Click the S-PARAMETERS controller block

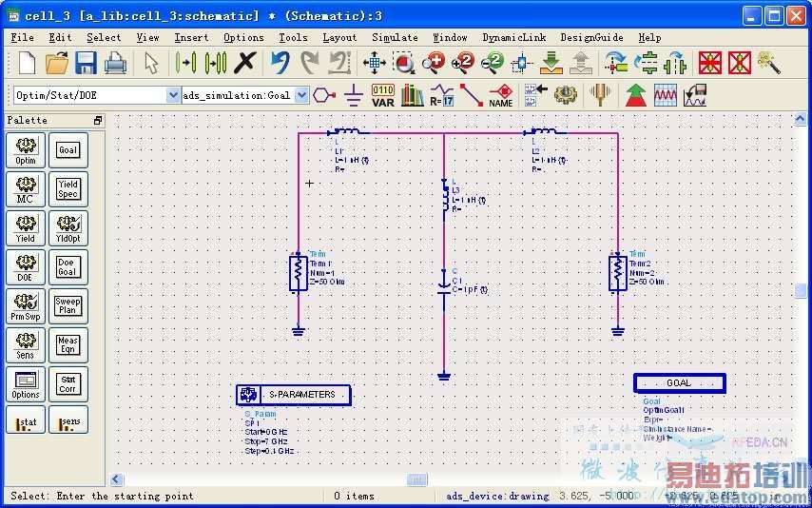294,395
